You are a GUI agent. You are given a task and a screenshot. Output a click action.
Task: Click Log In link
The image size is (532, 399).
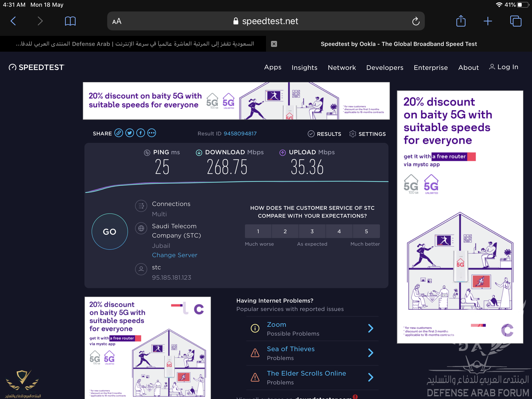click(x=504, y=67)
